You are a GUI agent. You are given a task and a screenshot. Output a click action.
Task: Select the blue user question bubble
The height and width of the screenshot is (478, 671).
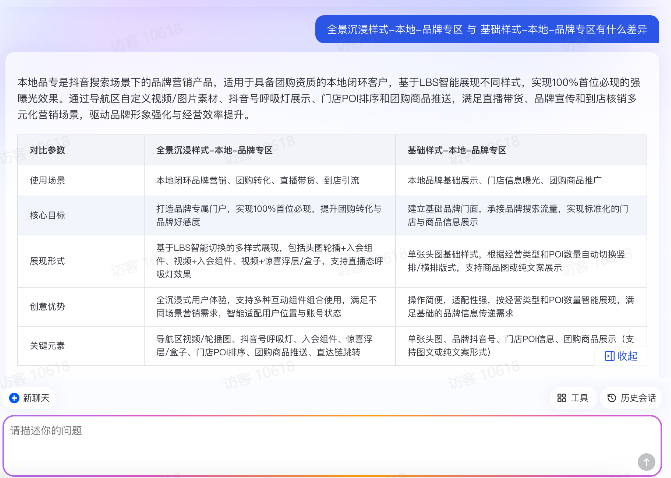487,29
